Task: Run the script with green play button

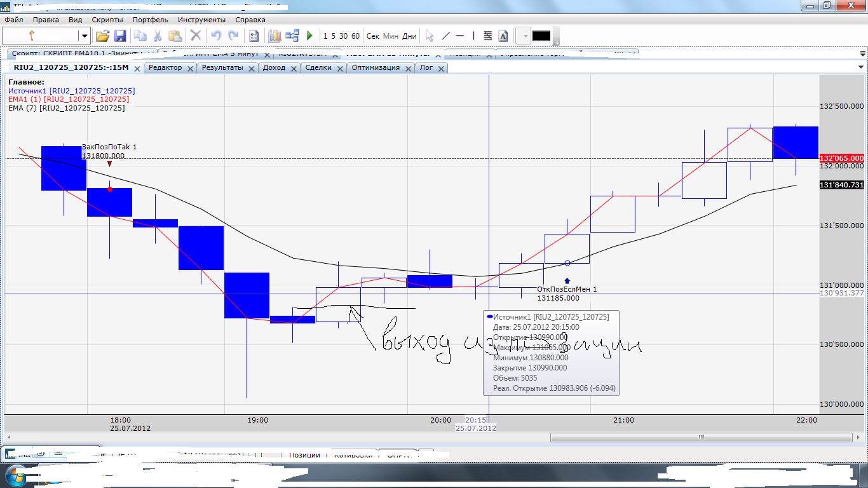Action: click(309, 36)
